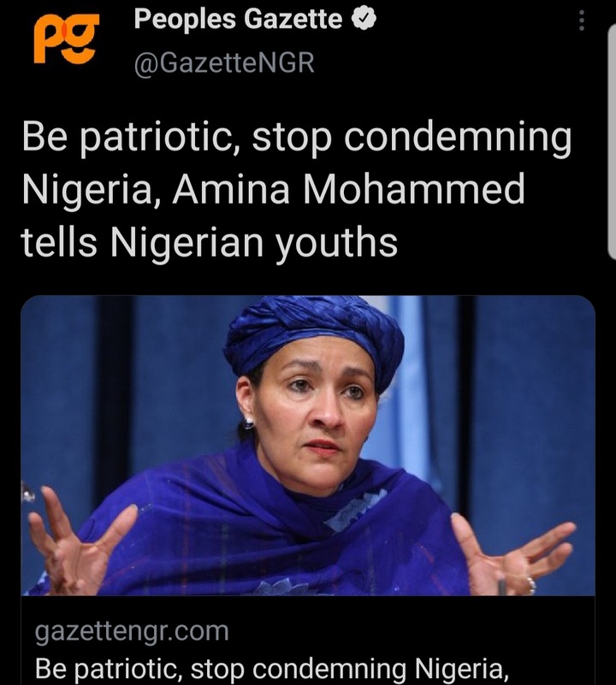Open the Peoples Gazette account name
Image resolution: width=616 pixels, height=685 pixels.
point(238,20)
